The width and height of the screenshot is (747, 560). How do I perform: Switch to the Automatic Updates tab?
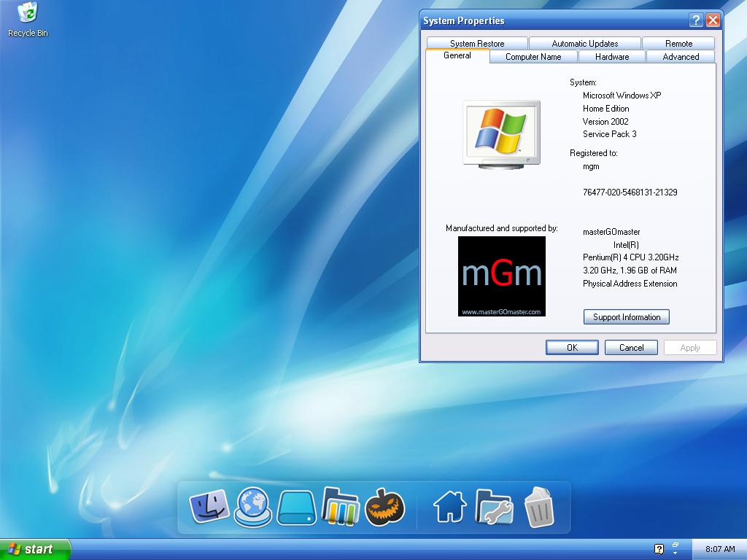tap(584, 43)
